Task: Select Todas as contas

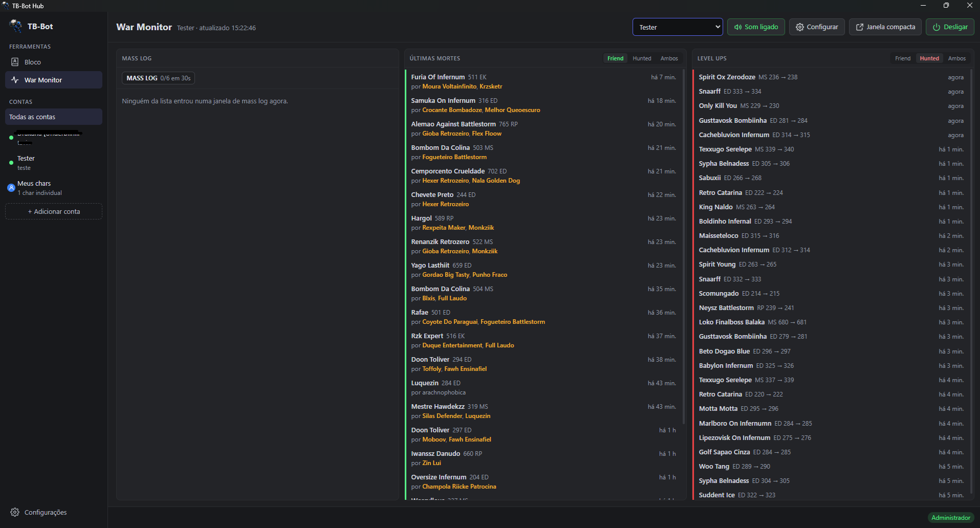Action: tap(54, 117)
